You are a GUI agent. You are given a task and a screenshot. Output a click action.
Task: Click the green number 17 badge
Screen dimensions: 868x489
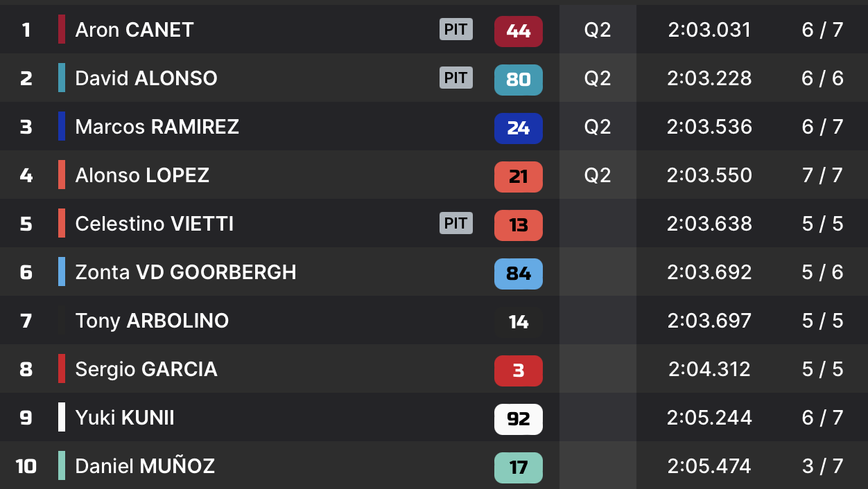pos(518,468)
